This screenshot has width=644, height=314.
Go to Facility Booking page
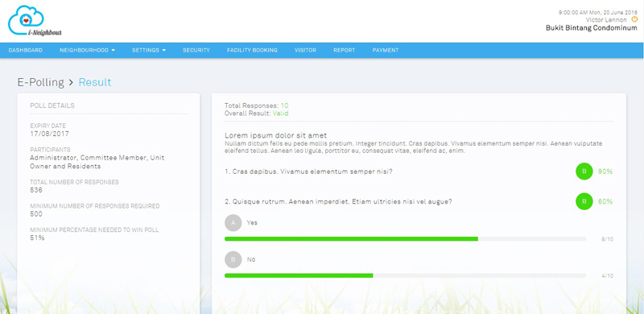tap(252, 50)
